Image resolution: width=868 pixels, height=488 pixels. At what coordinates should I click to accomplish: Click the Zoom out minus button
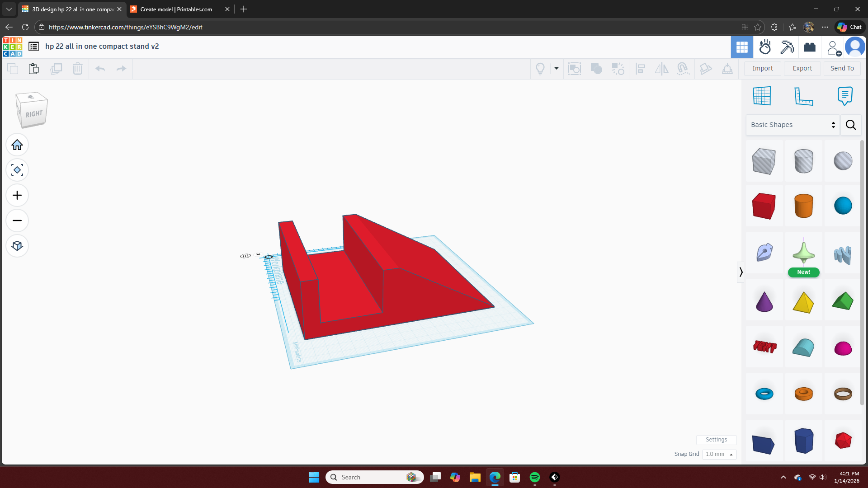point(17,221)
